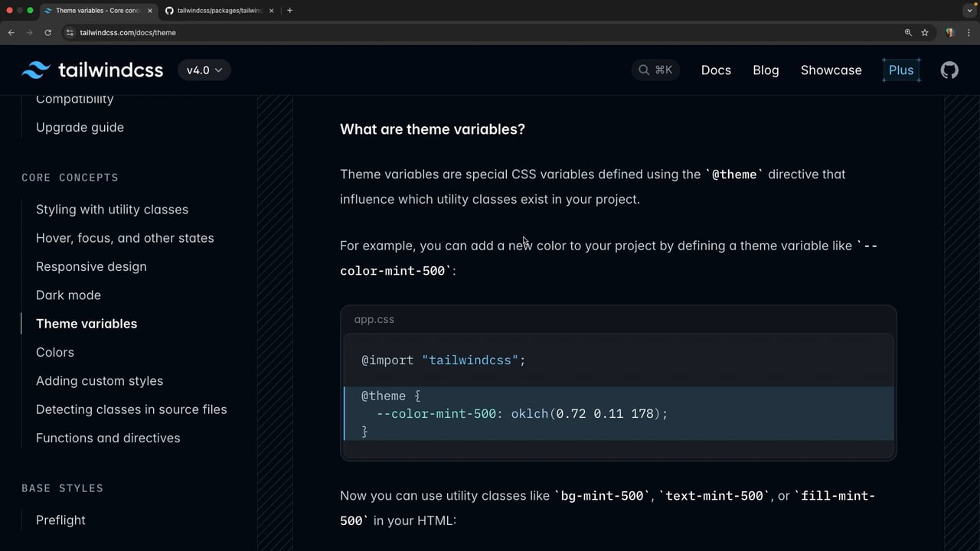Open the ⌘K search box

tap(655, 70)
